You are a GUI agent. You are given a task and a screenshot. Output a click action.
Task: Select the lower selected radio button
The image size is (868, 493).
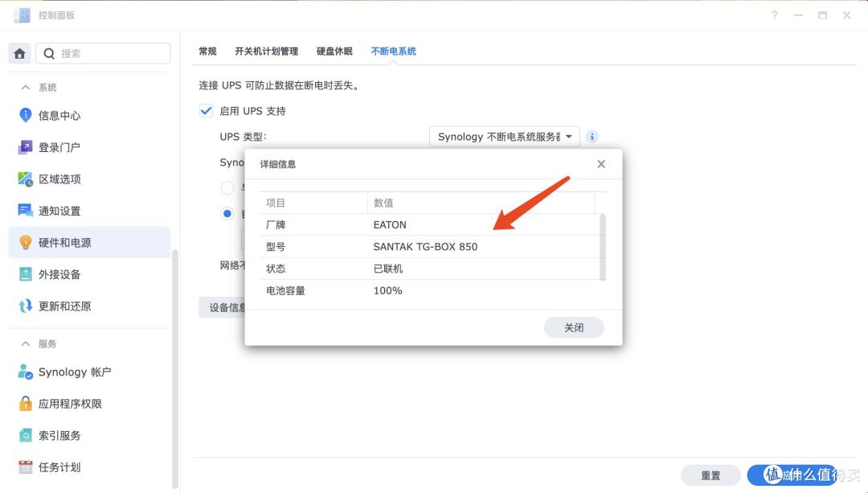pos(227,213)
